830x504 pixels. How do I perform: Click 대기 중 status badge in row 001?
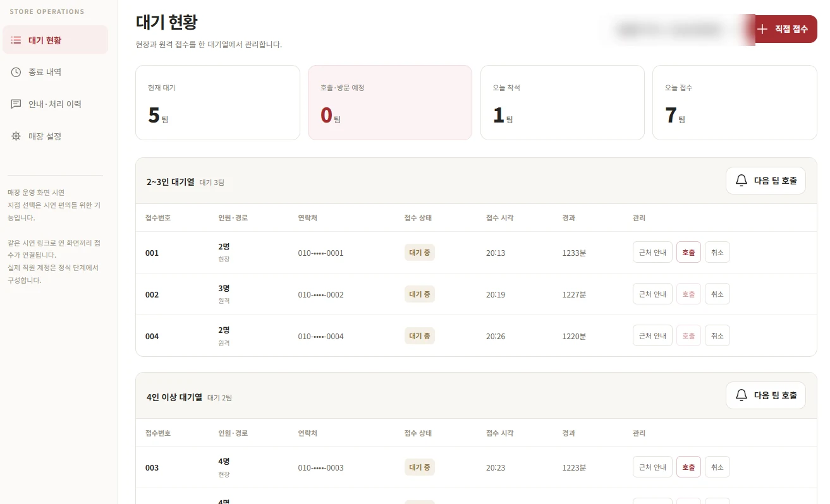pyautogui.click(x=420, y=253)
